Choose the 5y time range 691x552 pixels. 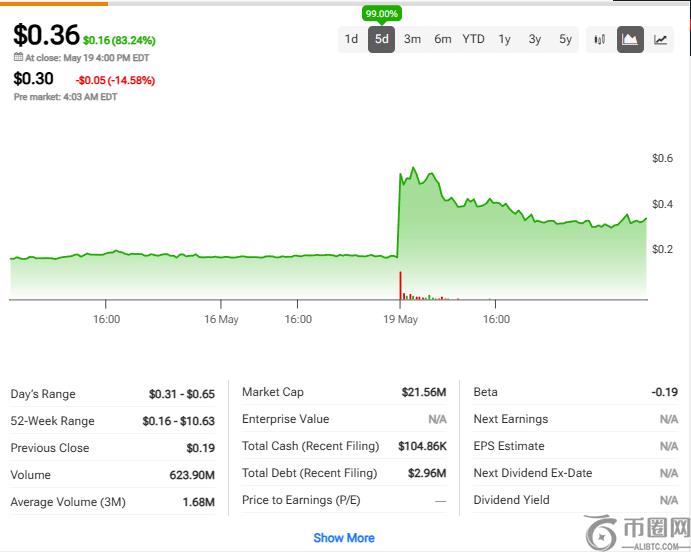click(x=565, y=40)
